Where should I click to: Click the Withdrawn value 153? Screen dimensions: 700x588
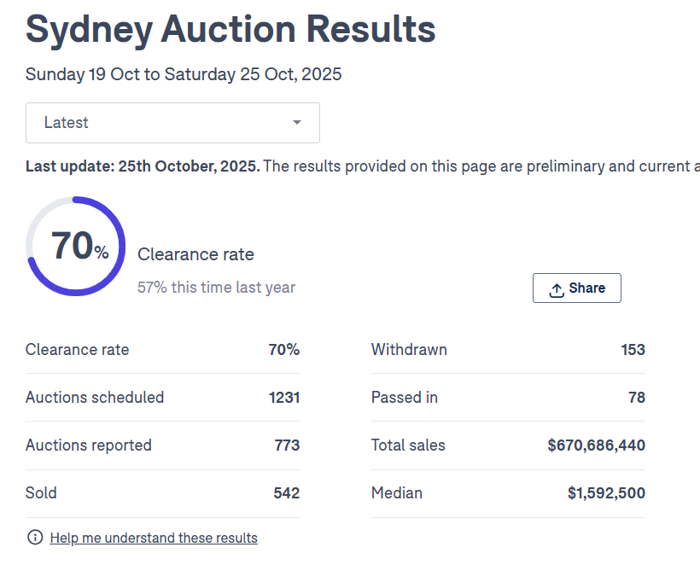tap(633, 349)
